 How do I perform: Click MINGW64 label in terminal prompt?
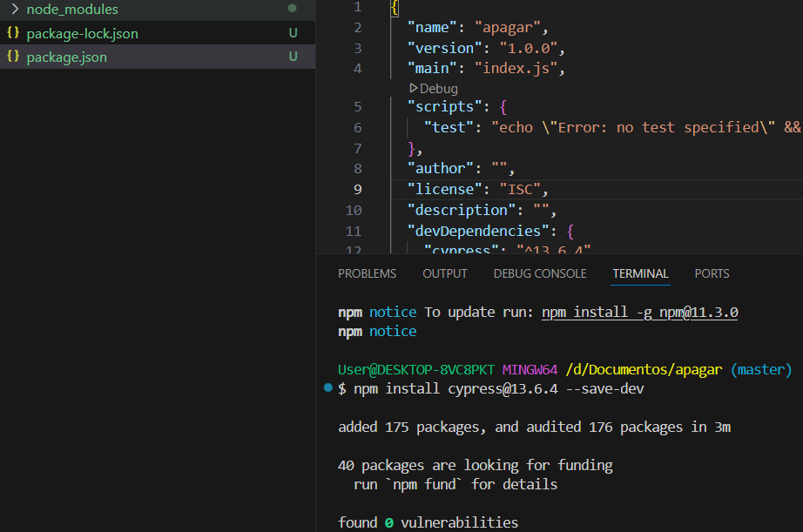(x=530, y=370)
